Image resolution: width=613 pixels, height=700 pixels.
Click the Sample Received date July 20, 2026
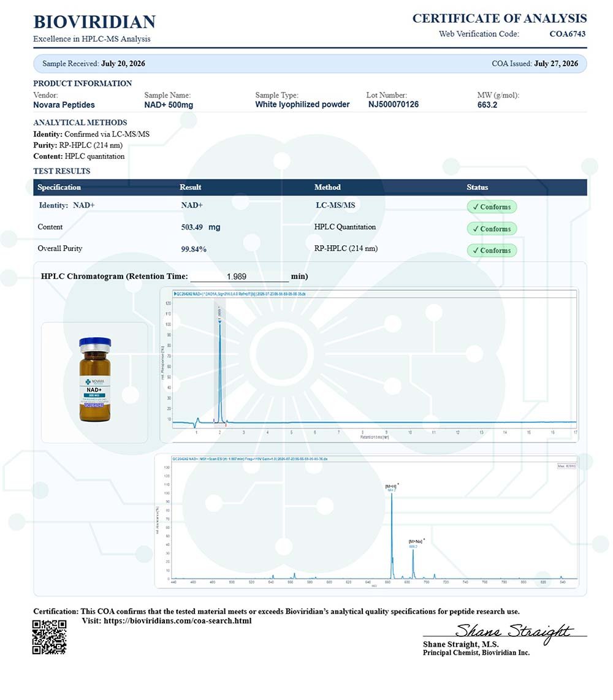pyautogui.click(x=123, y=63)
